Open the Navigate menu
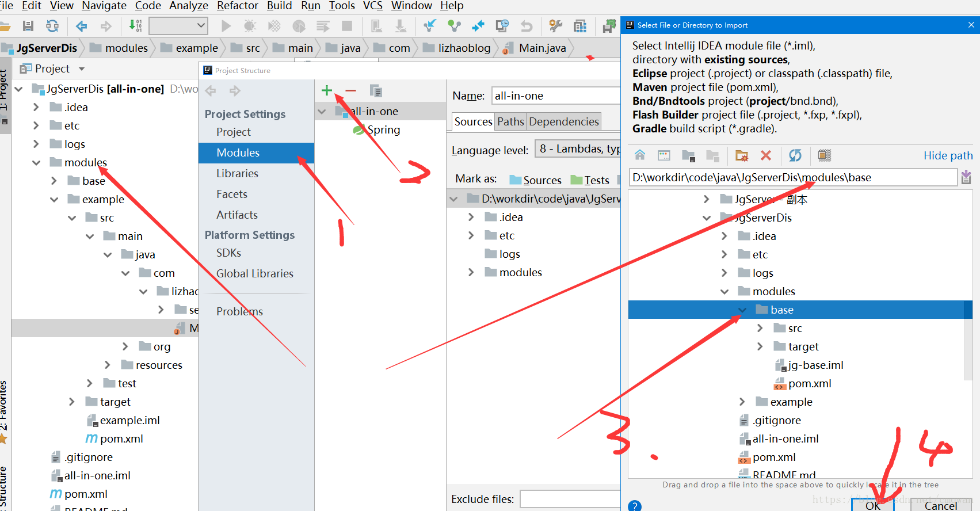This screenshot has width=980, height=511. click(x=104, y=6)
